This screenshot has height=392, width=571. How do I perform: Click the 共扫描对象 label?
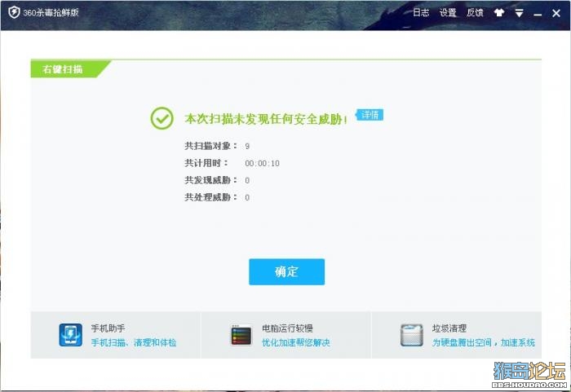(210, 146)
